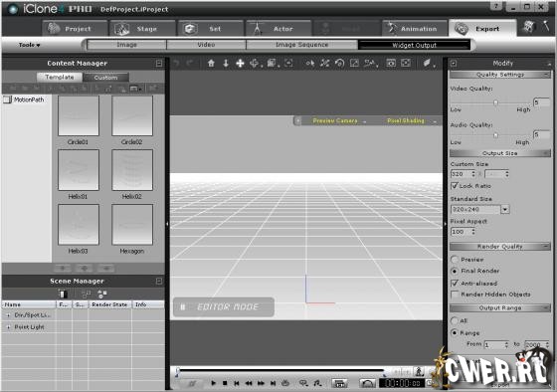Toggle the Anti-aliased checkbox
The width and height of the screenshot is (557, 392).
455,283
